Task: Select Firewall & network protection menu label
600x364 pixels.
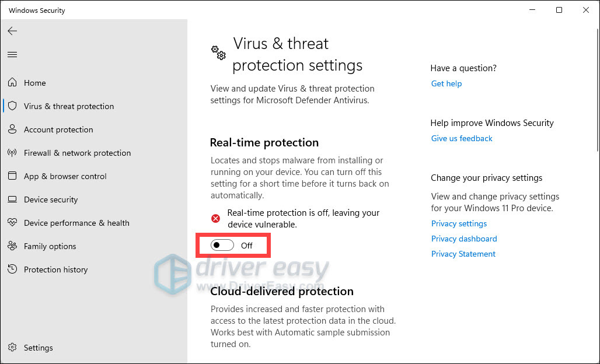Action: [77, 153]
